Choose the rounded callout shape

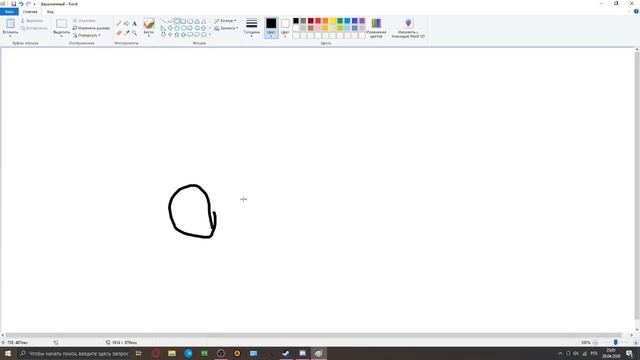190,35
